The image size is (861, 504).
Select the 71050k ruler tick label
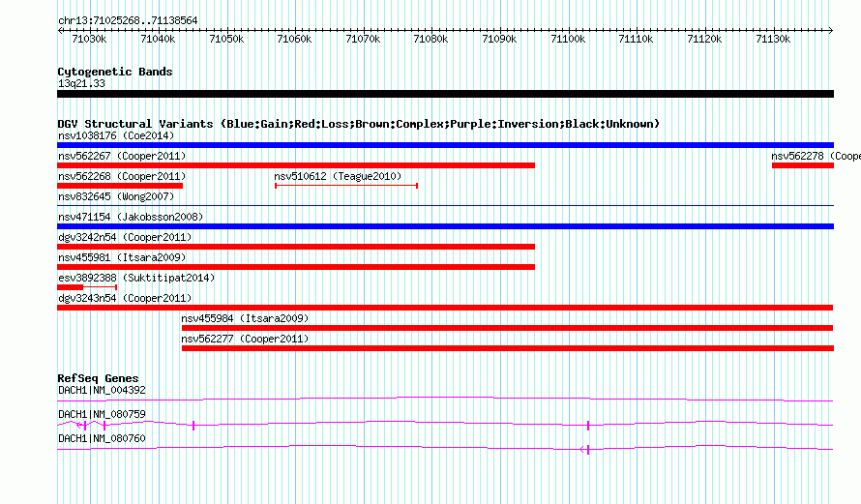tap(226, 39)
